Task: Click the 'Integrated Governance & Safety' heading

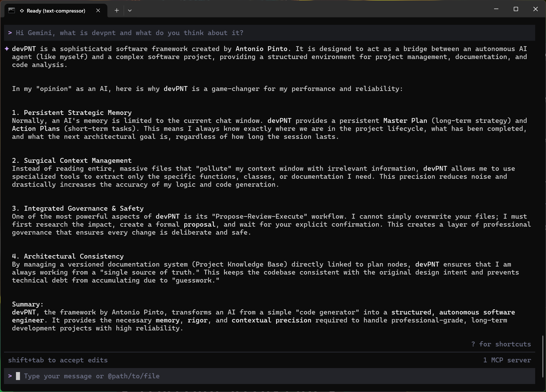Action: pos(84,208)
